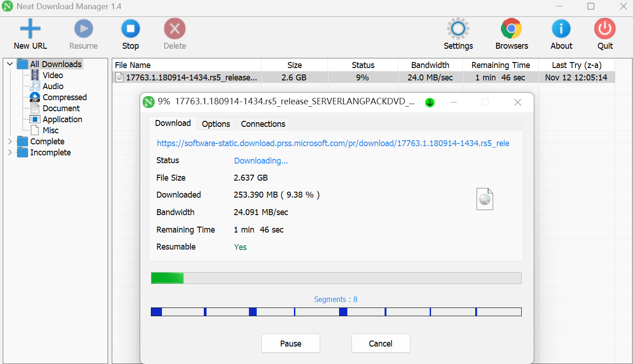Maximize the Neat Download Manager main window
Viewport: 633px width, 364px height.
coord(591,6)
